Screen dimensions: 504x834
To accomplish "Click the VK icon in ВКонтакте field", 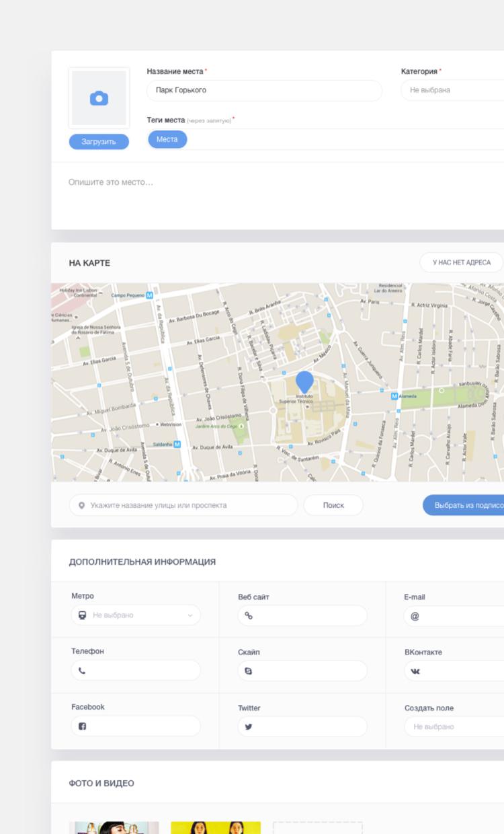I will [x=415, y=671].
